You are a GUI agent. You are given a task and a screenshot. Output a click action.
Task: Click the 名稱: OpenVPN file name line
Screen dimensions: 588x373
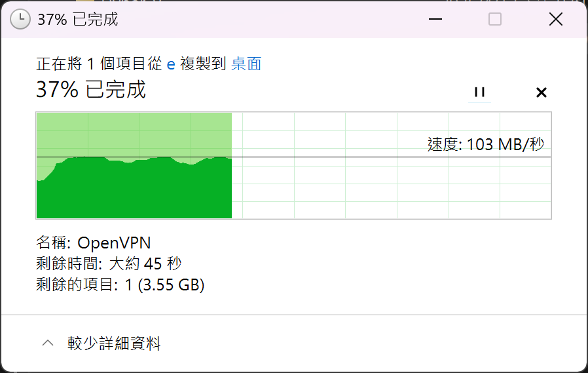point(94,243)
